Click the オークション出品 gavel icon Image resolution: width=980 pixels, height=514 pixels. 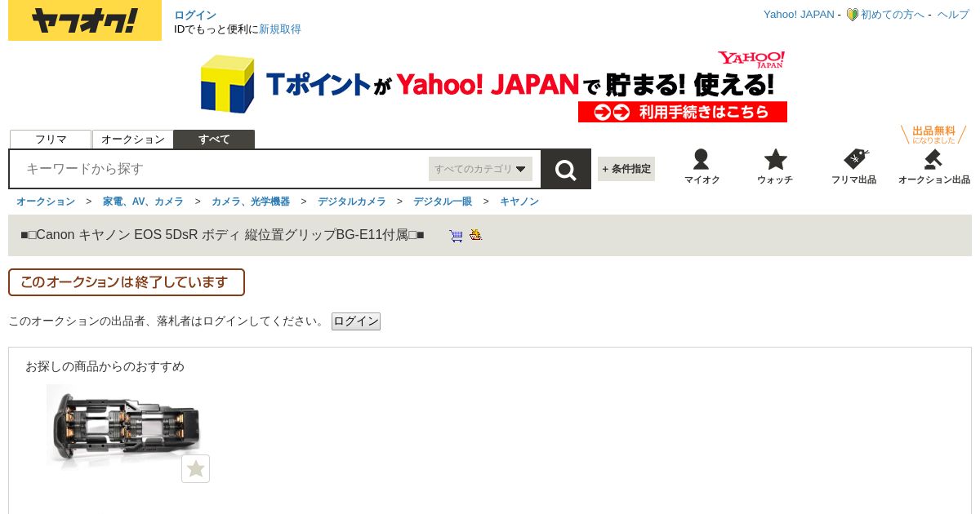click(x=933, y=159)
